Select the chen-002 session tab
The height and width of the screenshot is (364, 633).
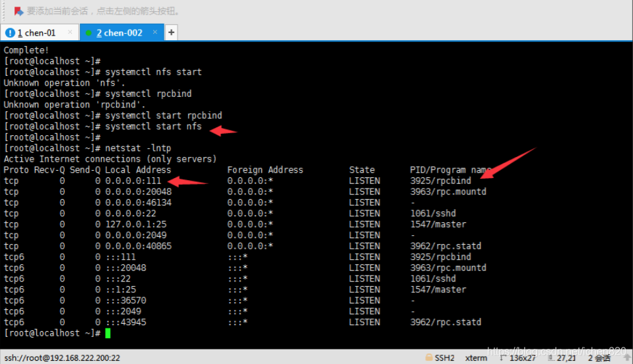[x=122, y=33]
